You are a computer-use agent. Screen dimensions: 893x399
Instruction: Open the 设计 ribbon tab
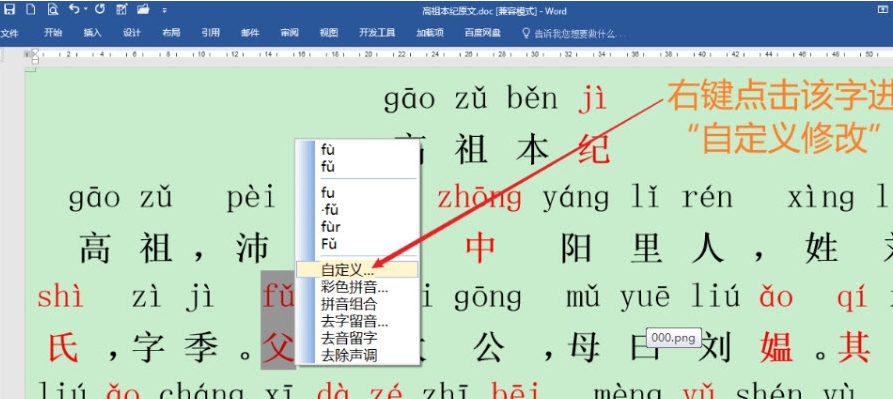pyautogui.click(x=132, y=33)
